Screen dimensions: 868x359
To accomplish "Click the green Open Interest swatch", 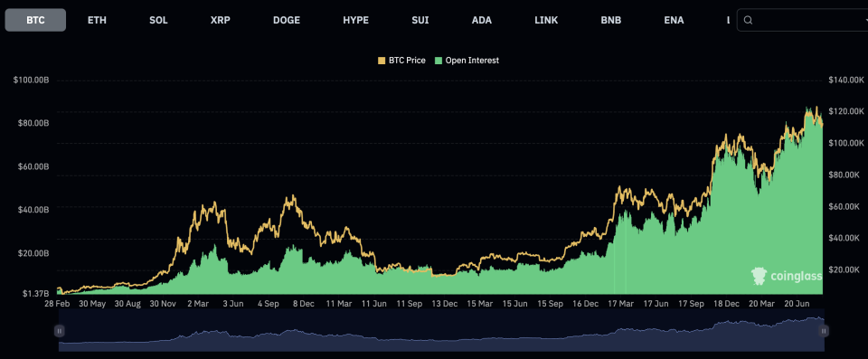I will click(x=439, y=61).
